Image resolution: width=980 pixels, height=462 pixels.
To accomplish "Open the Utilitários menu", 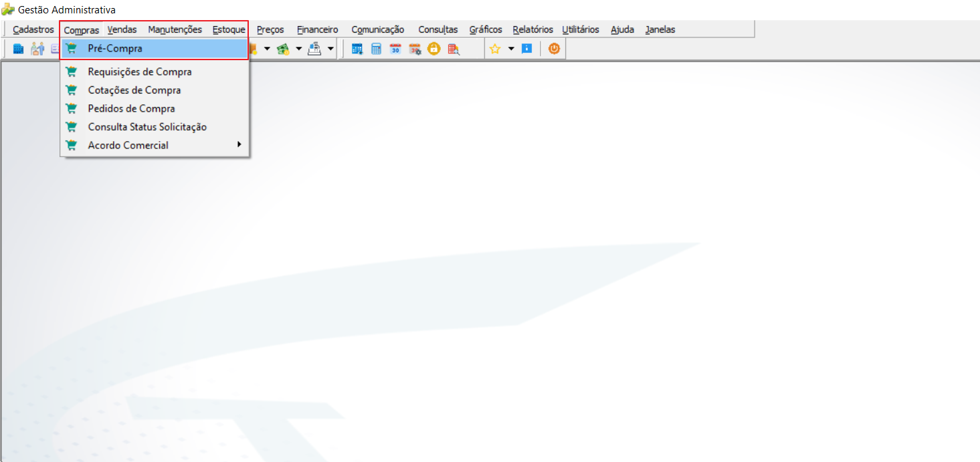I will 581,29.
